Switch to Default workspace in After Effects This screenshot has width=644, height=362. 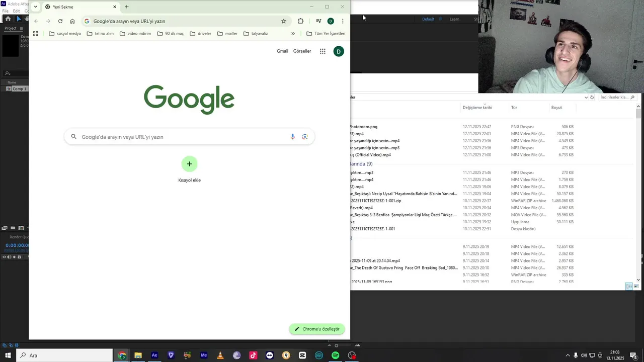[x=428, y=19]
